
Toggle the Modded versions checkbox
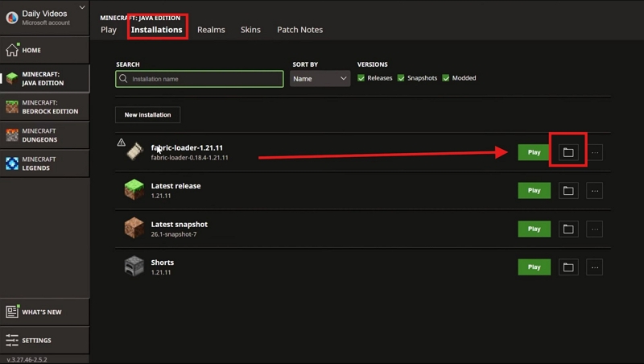click(446, 78)
